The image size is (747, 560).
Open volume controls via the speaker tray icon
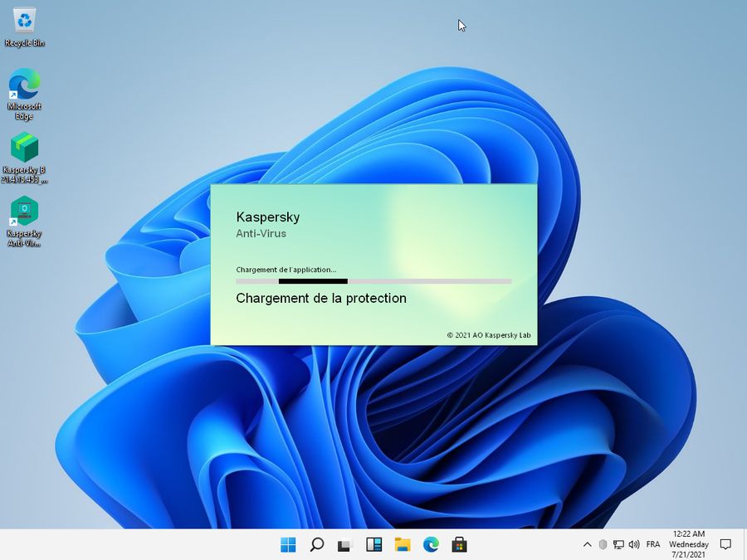(633, 544)
